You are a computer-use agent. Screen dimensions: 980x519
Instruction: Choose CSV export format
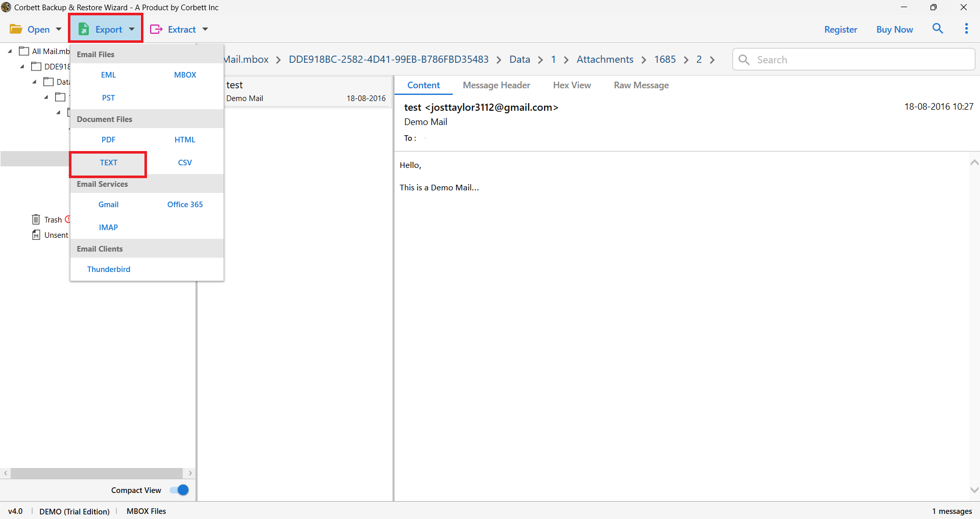click(x=185, y=162)
